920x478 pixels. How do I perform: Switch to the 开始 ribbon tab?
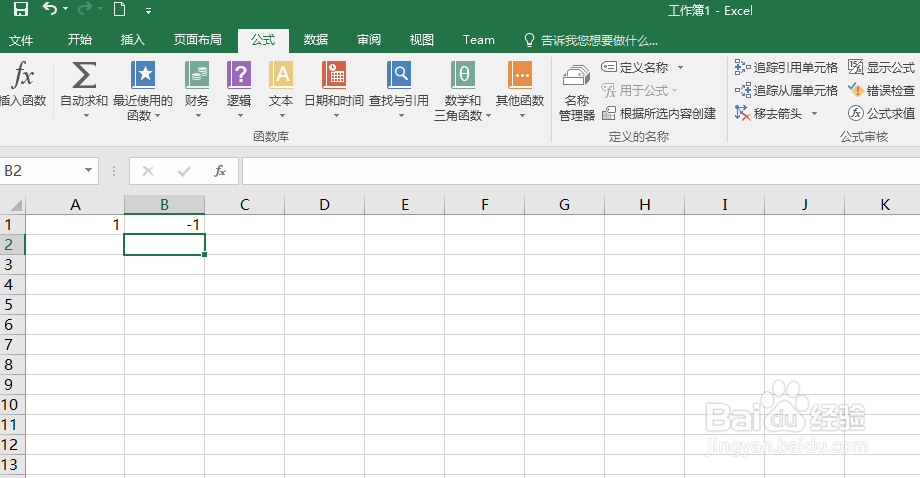(80, 40)
